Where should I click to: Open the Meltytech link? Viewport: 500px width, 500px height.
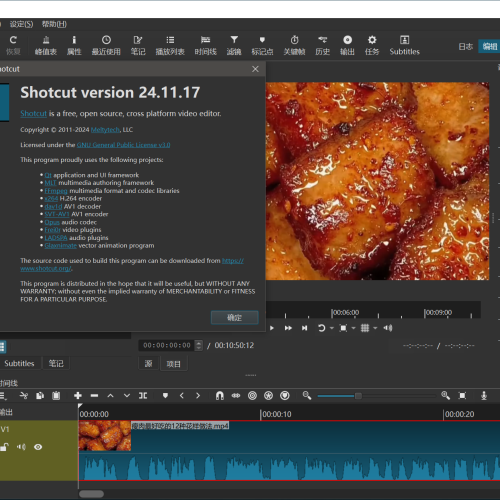(105, 130)
